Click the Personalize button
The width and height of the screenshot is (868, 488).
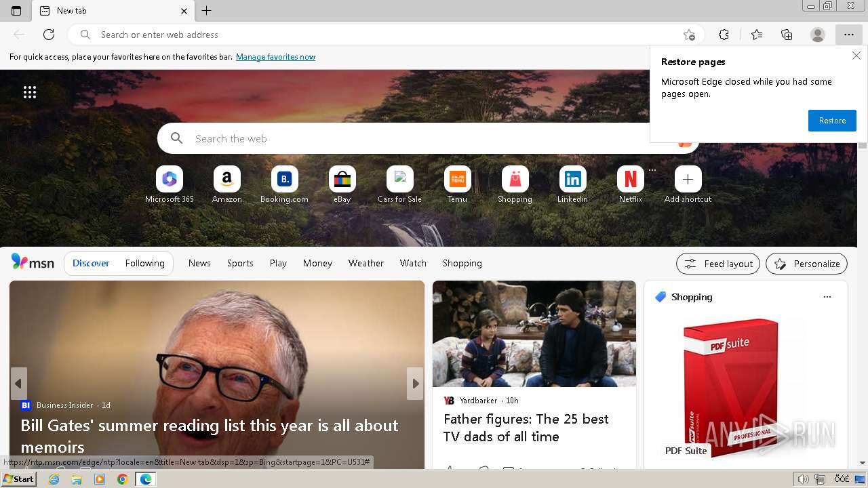tap(806, 264)
